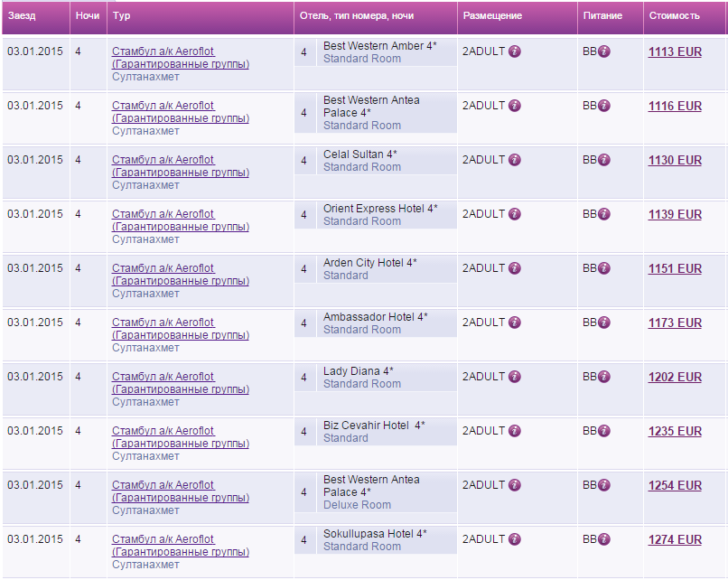Screen dimensions: 728x580
Task: Select the 1173 EUR price link
Action: coord(675,323)
